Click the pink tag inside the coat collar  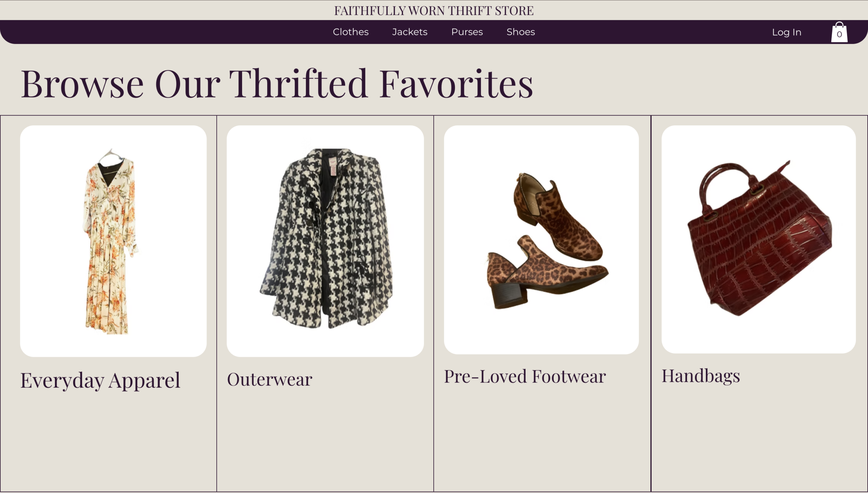[x=332, y=166]
